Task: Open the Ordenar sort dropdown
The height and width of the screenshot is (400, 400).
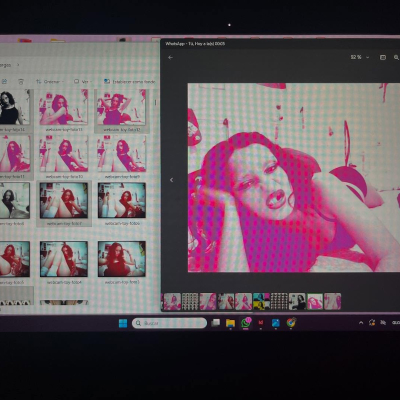Action: coord(50,82)
